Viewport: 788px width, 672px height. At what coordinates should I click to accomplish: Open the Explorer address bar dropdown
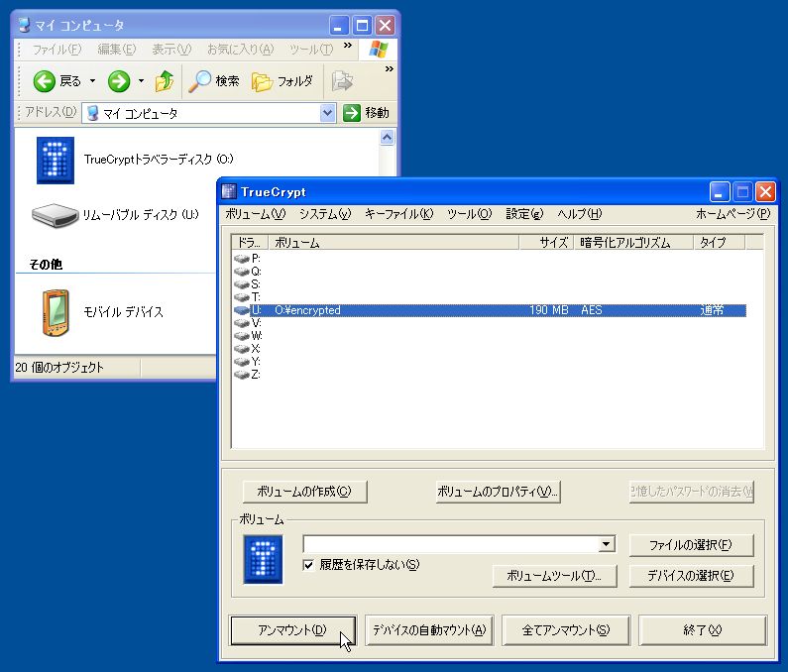[x=327, y=113]
